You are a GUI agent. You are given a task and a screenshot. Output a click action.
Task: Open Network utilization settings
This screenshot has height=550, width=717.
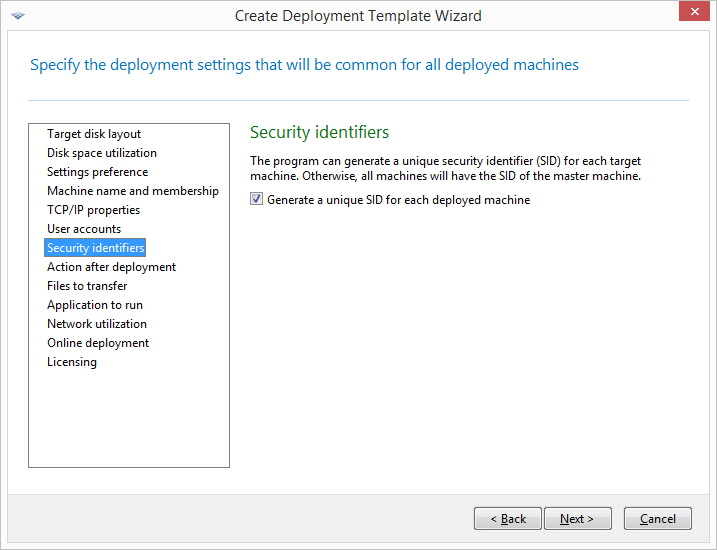97,324
